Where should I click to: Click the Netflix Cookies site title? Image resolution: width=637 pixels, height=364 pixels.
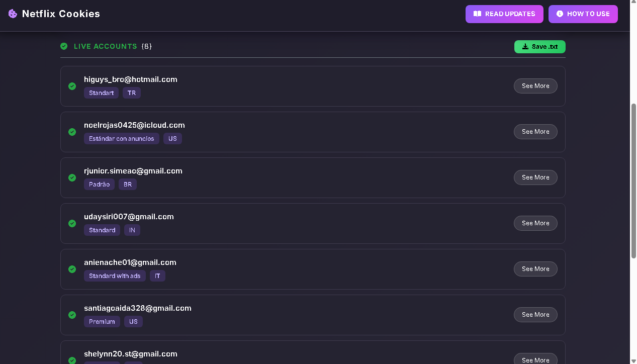pos(61,14)
